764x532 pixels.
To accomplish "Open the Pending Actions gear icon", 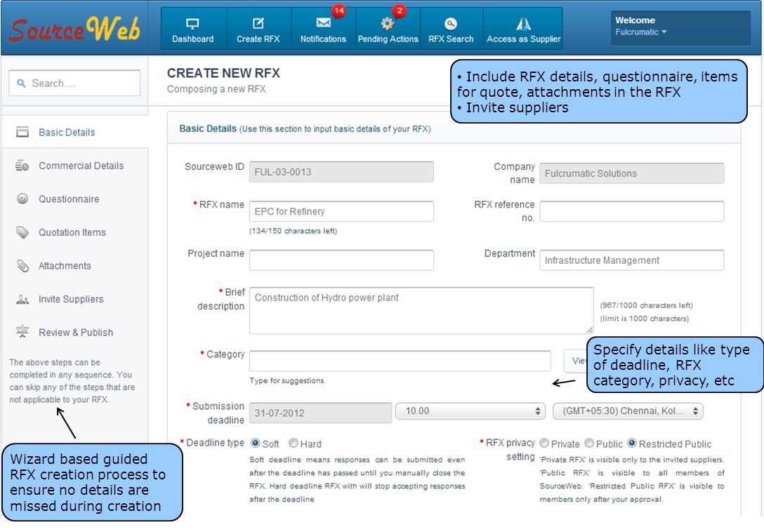I will coord(388,23).
